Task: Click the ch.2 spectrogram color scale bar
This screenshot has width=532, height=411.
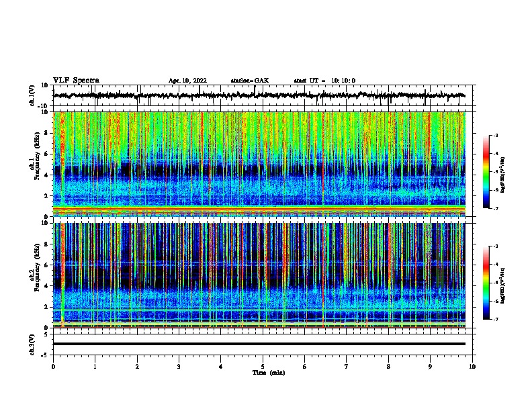Action: pos(486,283)
